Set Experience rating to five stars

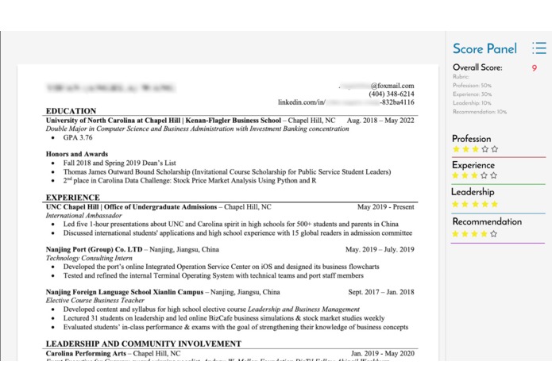tap(493, 175)
